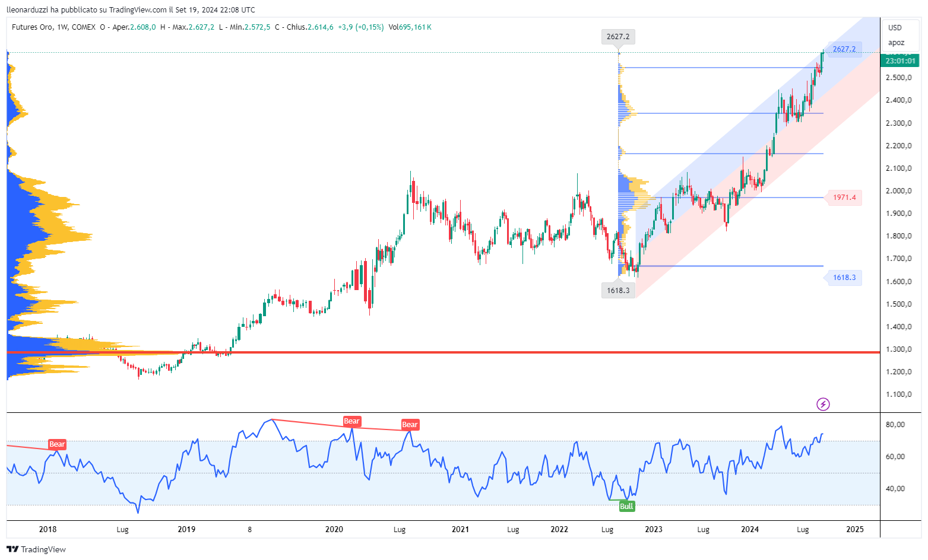Screen dimensions: 928x560
Task: Click the 1.100,0 price axis value
Action: coord(898,394)
